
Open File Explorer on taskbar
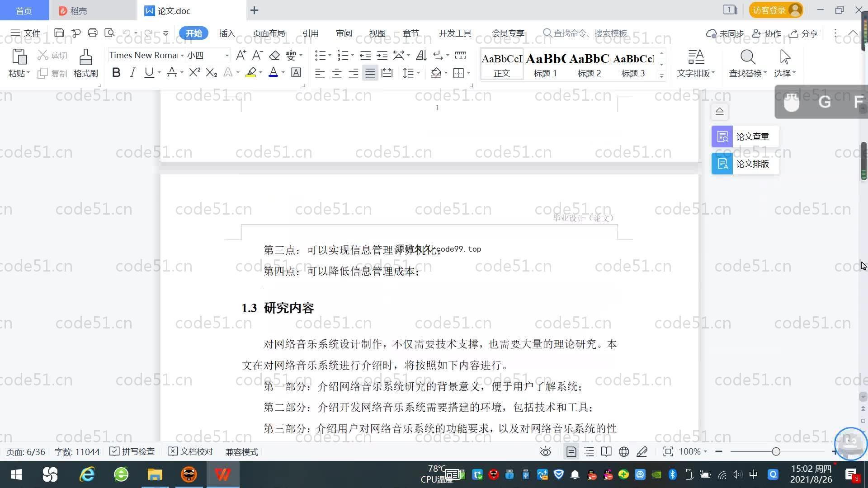(155, 474)
